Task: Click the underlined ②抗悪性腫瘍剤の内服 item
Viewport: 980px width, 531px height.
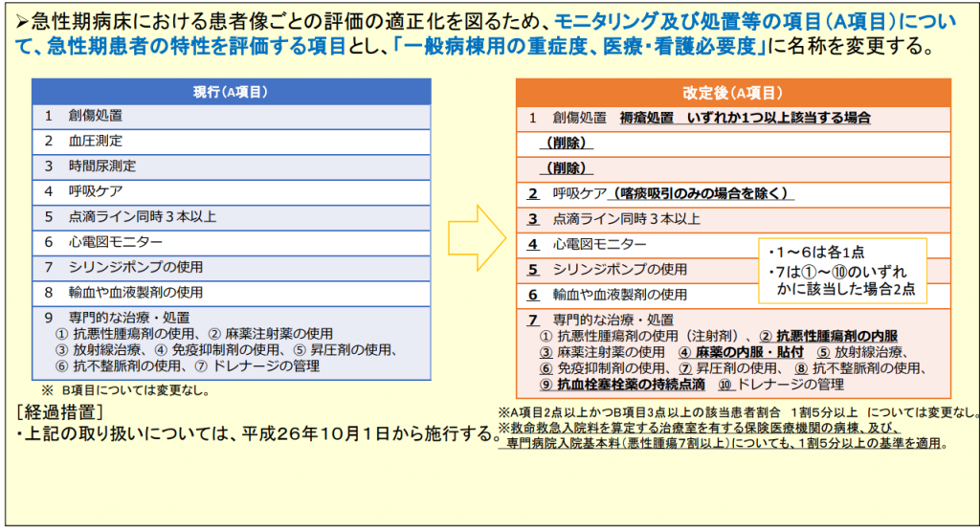Action: pyautogui.click(x=829, y=336)
